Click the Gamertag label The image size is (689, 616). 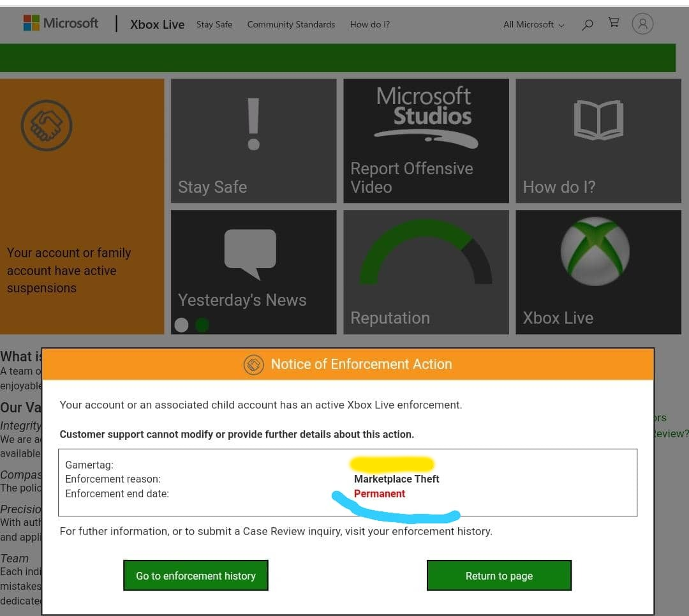point(89,465)
